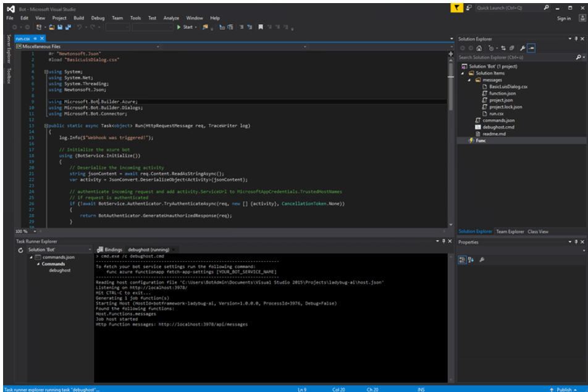Viewport: 588px width, 392px height.
Task: Toggle the Preview Selected Items button
Action: click(x=531, y=48)
